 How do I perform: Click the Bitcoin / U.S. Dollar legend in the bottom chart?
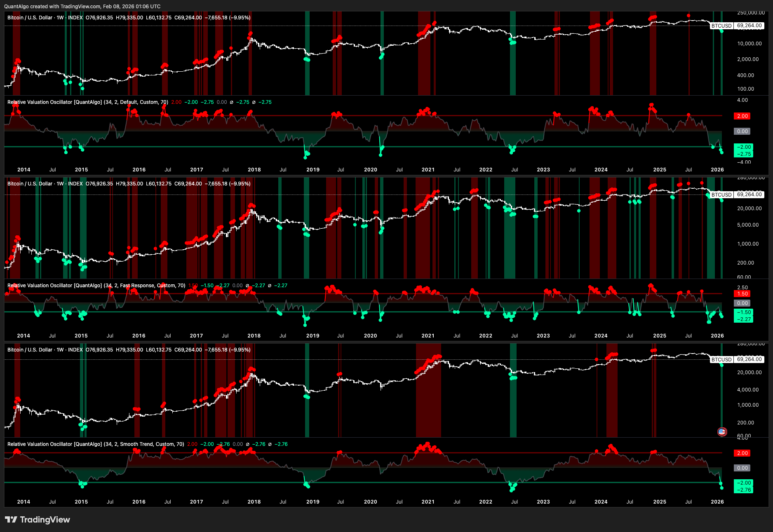tap(45, 350)
